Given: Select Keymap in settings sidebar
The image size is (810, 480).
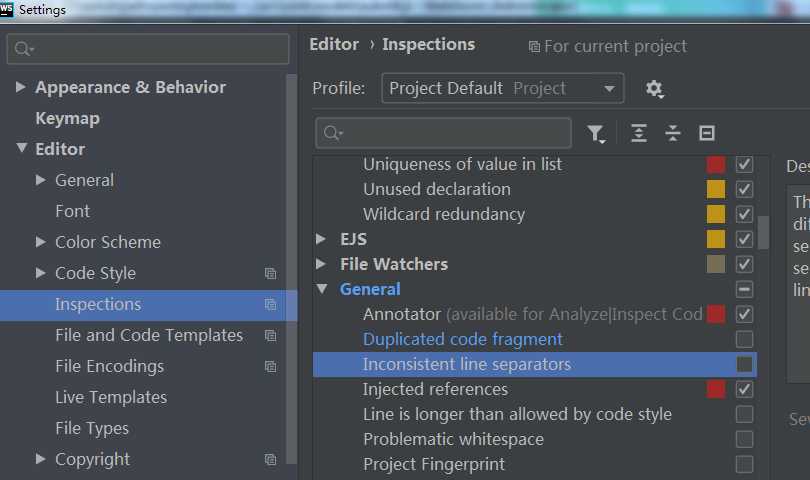Looking at the screenshot, I should [x=67, y=118].
